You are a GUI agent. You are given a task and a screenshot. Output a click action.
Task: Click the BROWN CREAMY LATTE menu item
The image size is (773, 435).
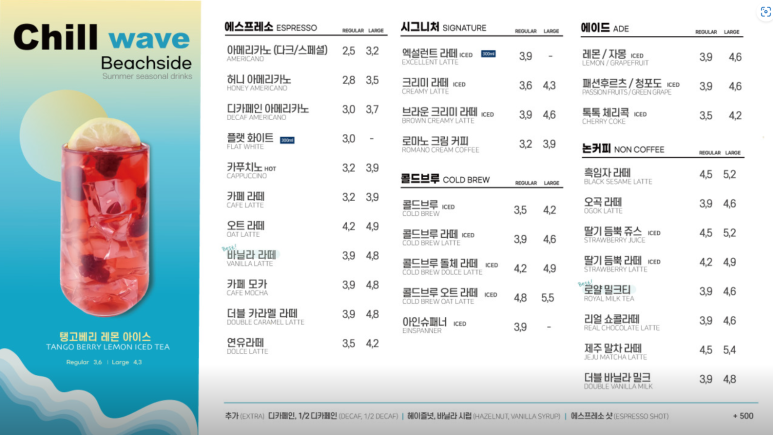coord(448,115)
